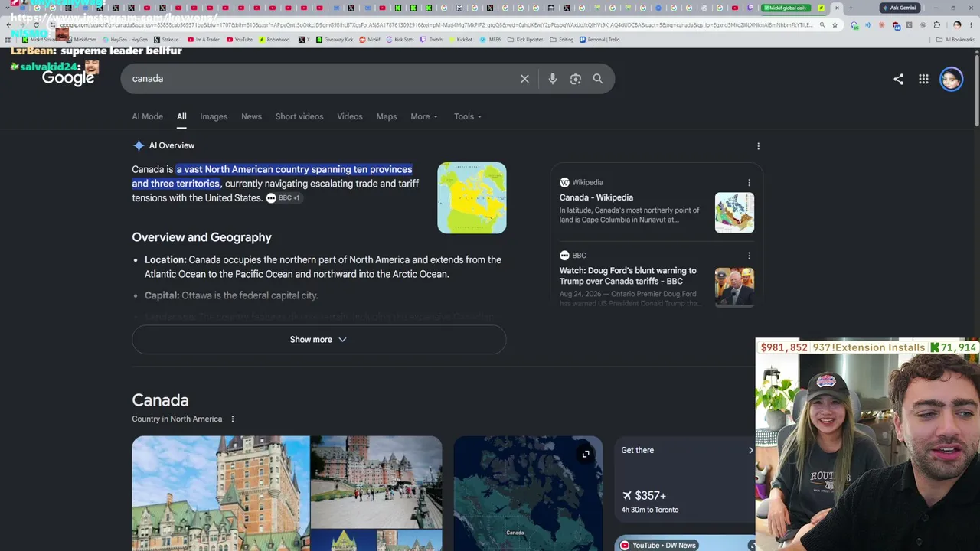Click the magnifying glass search button
The image size is (980, 551).
point(598,79)
